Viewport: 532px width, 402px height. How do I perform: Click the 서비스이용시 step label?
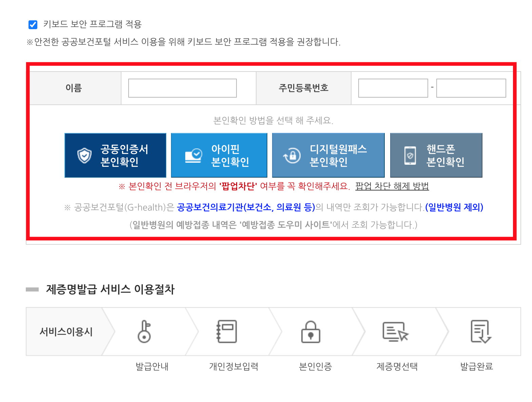pyautogui.click(x=66, y=331)
